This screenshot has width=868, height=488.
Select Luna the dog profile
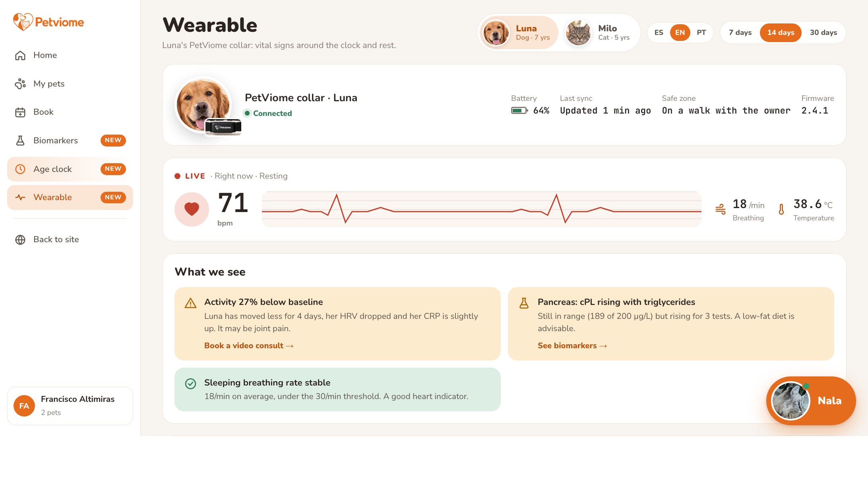pyautogui.click(x=518, y=33)
